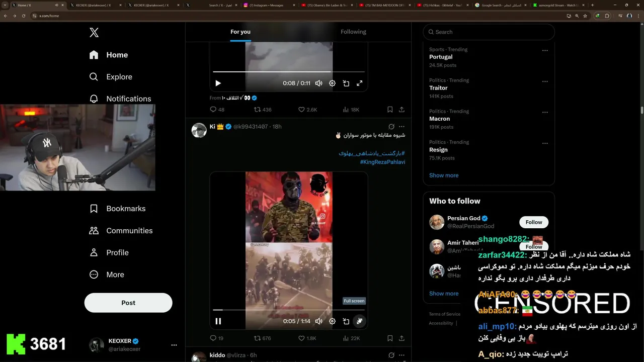Screen dimensions: 644x362
Task: Enable picture-in-picture on the 0:11 video
Action: (x=346, y=83)
